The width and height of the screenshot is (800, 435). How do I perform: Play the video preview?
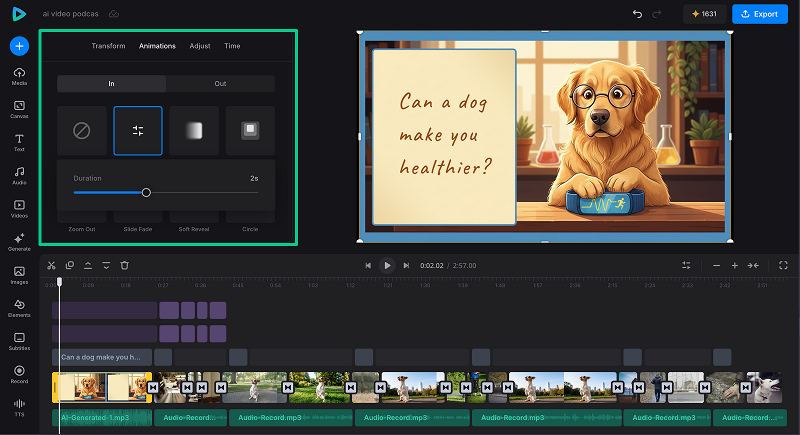(387, 265)
